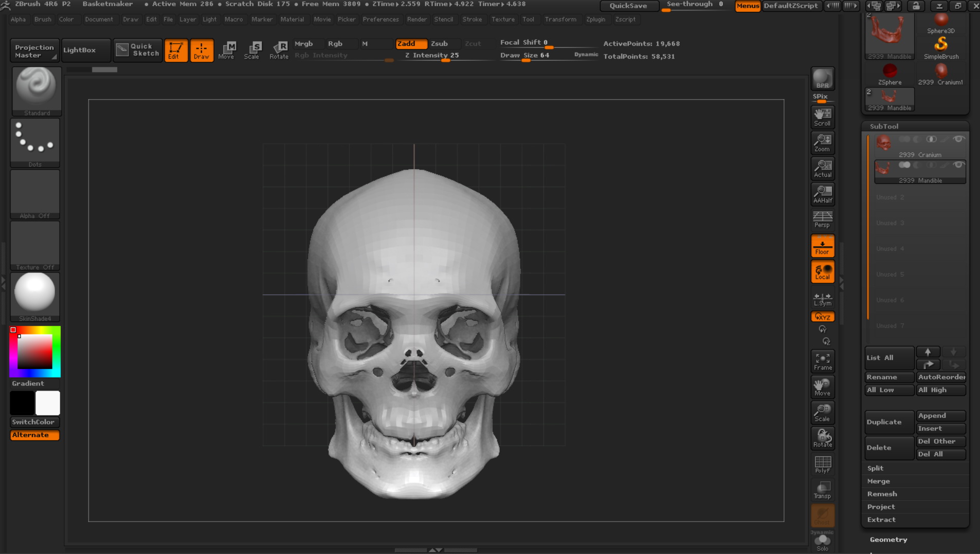
Task: Click the Solo mode icon
Action: [x=822, y=542]
